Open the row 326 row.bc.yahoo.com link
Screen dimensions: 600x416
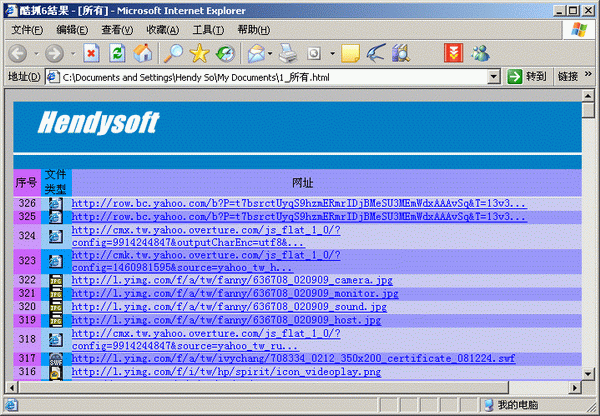point(299,204)
